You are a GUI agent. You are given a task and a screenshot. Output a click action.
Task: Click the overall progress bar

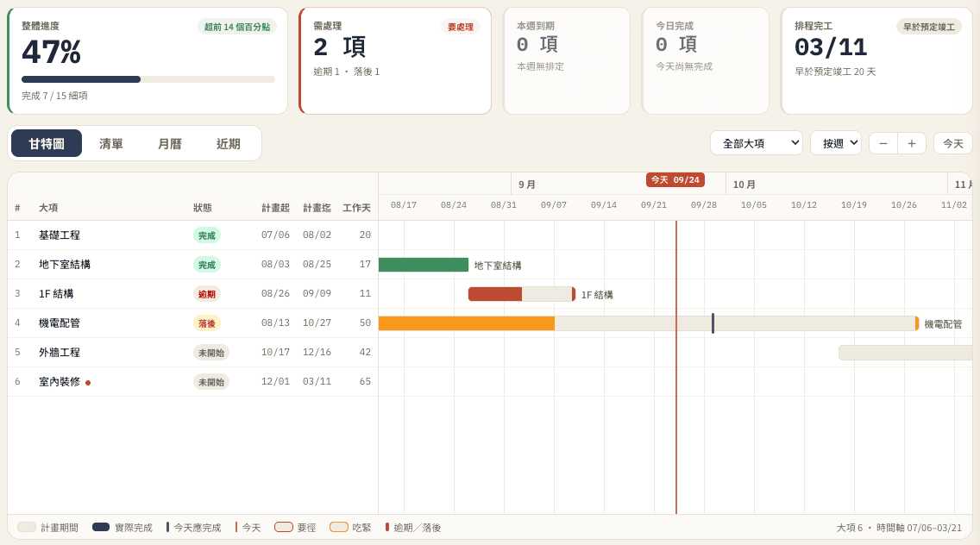pyautogui.click(x=148, y=79)
